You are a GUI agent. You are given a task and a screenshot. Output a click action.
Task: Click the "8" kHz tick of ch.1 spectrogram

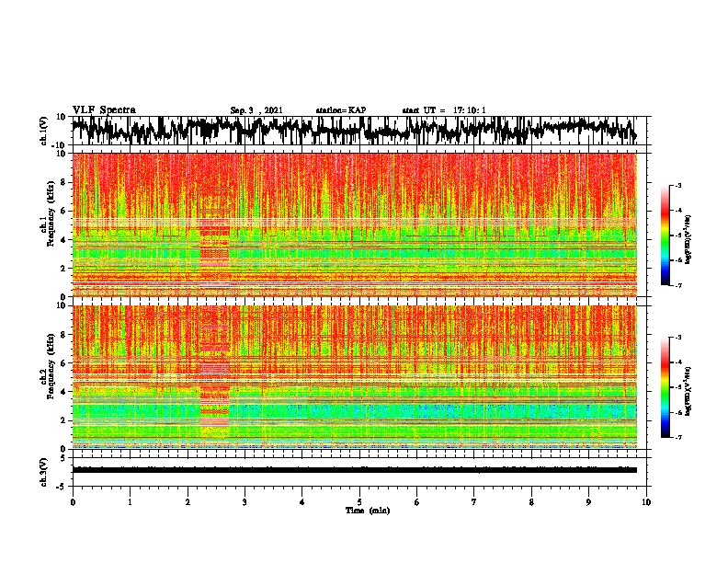pos(63,182)
